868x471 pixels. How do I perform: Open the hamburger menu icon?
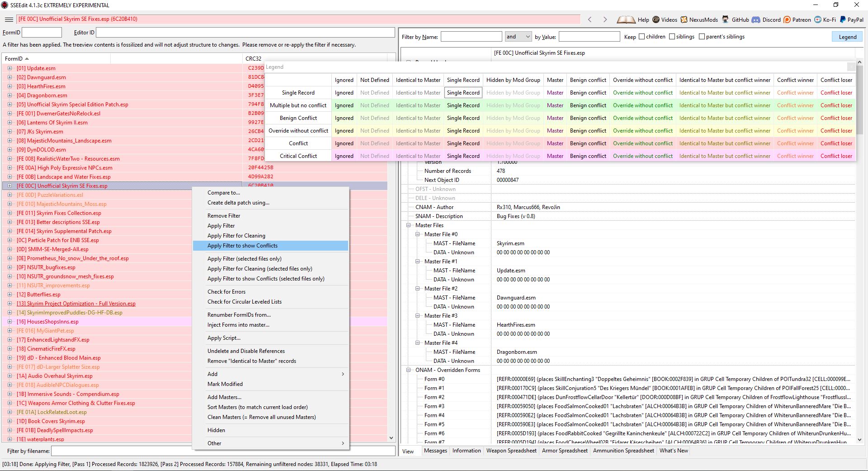pos(9,19)
